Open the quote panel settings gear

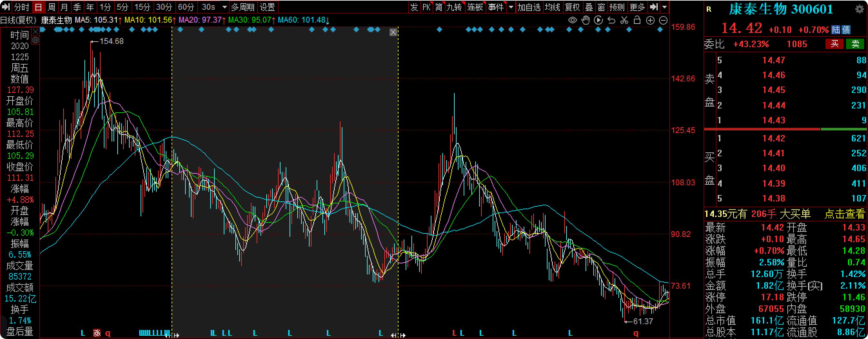[859, 9]
